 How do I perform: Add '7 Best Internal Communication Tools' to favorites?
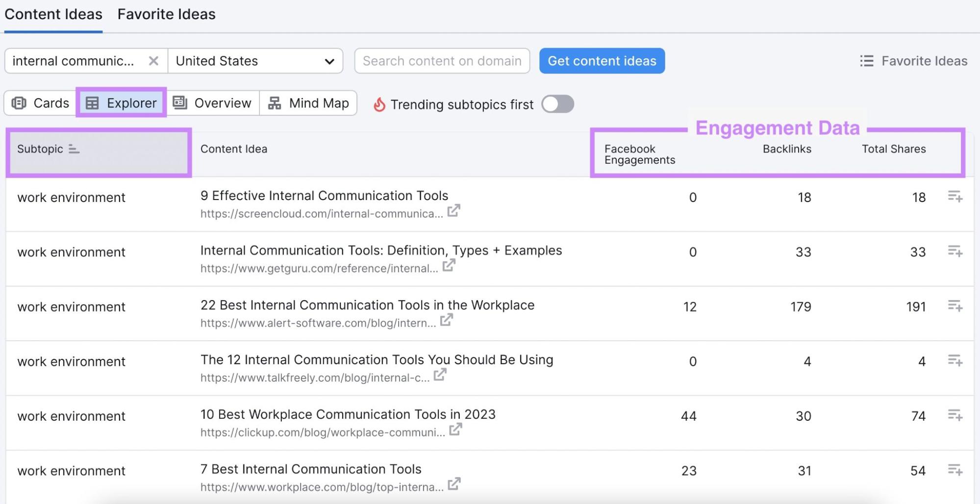[955, 470]
